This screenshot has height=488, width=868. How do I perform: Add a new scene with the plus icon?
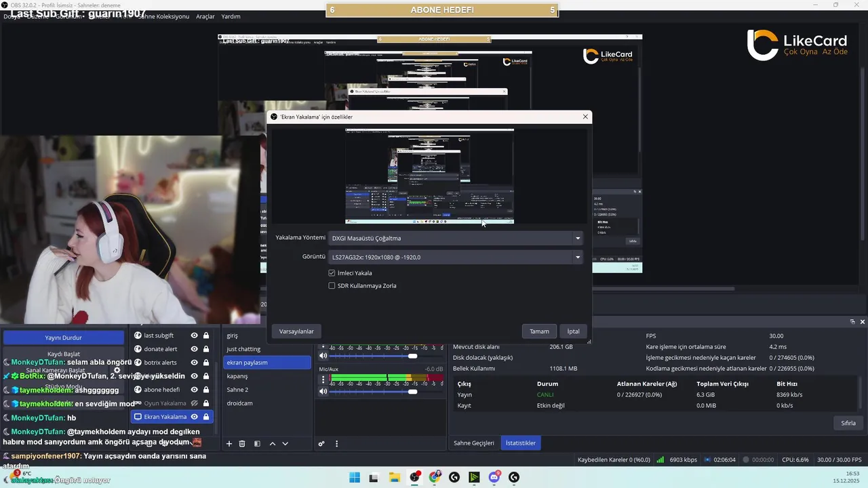pyautogui.click(x=229, y=444)
